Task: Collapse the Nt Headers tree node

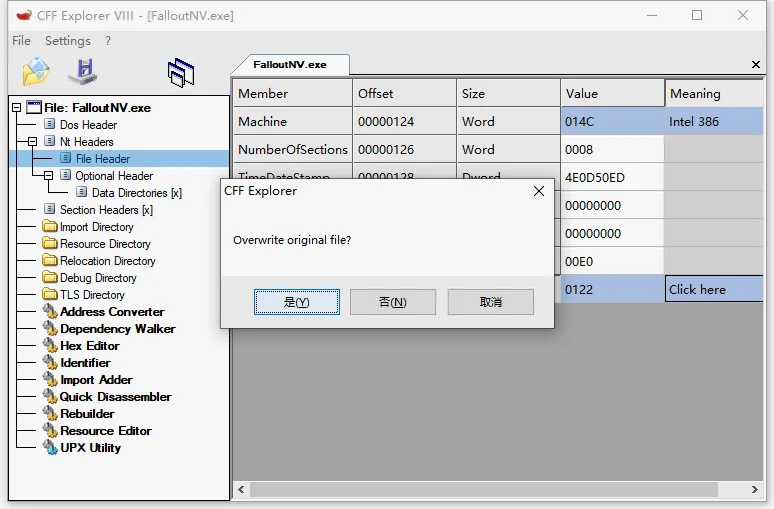Action: (32, 142)
